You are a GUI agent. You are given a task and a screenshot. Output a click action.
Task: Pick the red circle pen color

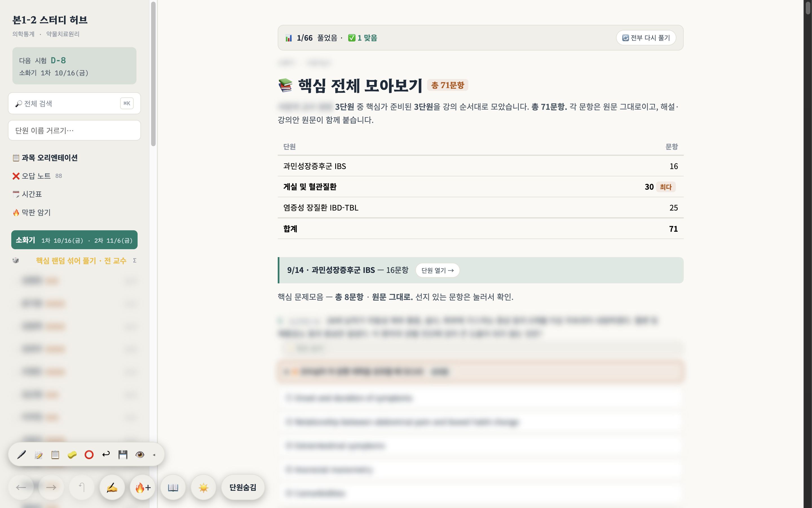89,455
